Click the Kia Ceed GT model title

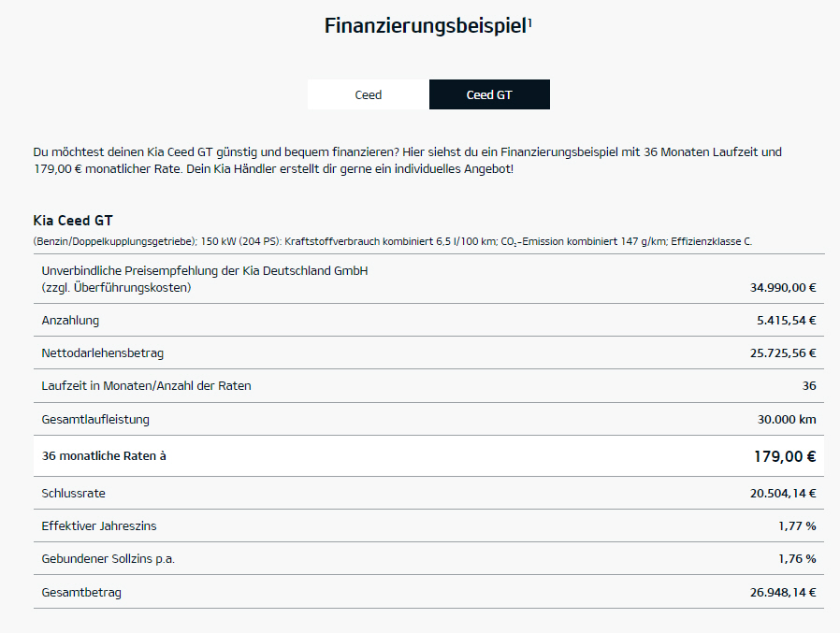click(x=73, y=220)
